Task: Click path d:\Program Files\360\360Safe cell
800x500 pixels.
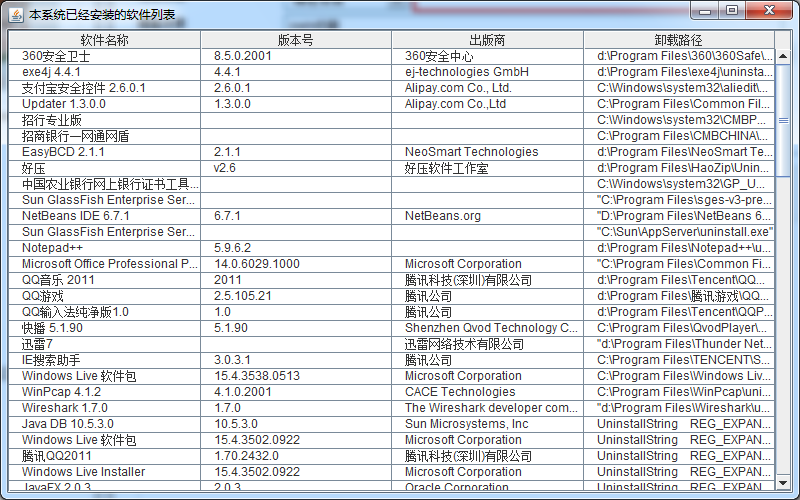Action: 679,56
